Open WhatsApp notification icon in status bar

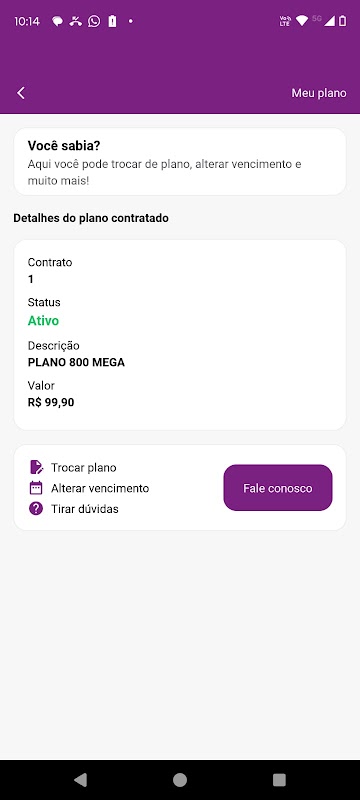pos(94,21)
